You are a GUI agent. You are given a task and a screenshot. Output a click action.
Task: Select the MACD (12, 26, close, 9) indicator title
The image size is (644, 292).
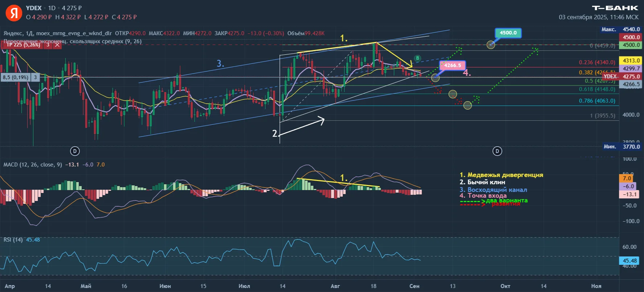(33, 165)
